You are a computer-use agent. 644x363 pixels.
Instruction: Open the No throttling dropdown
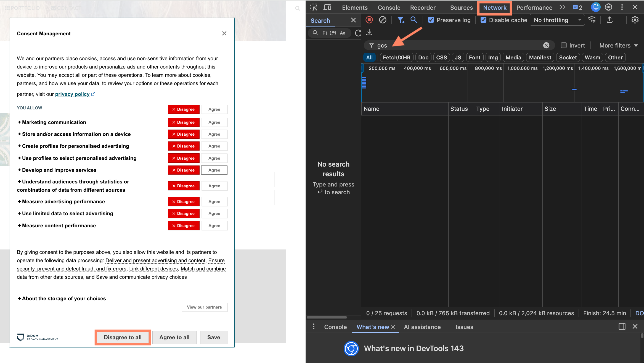pyautogui.click(x=557, y=20)
